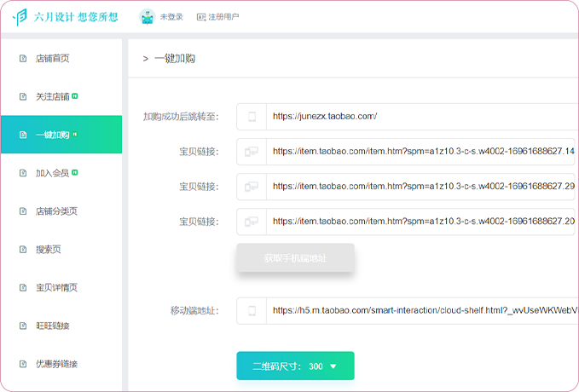Click the page icon beside 优惠券链接
This screenshot has width=579, height=392.
(23, 364)
